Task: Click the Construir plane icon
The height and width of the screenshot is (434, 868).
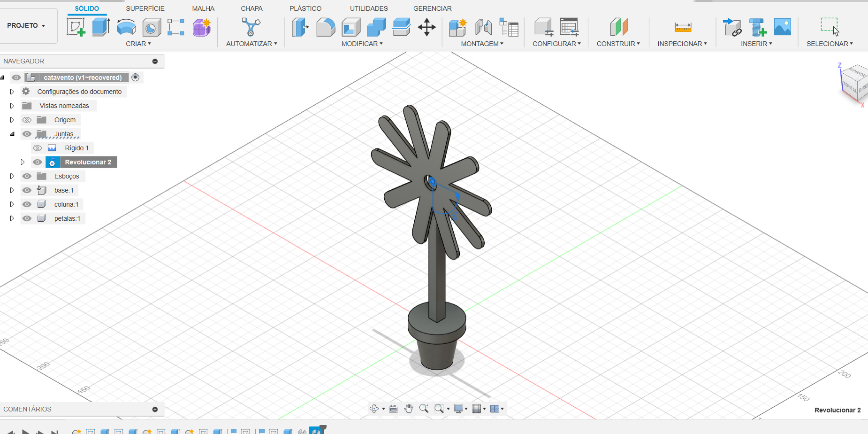Action: point(619,27)
